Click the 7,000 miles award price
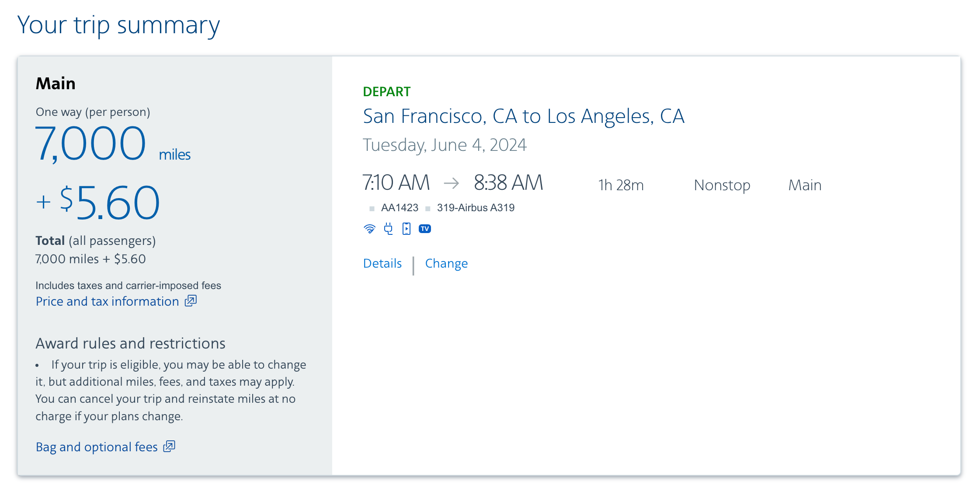Screen dimensions: 980x495 [x=90, y=143]
